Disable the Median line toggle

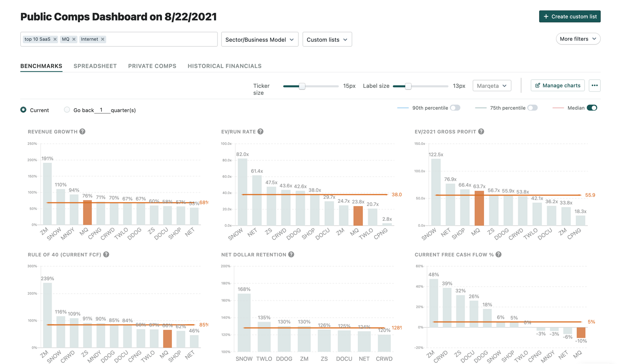592,107
